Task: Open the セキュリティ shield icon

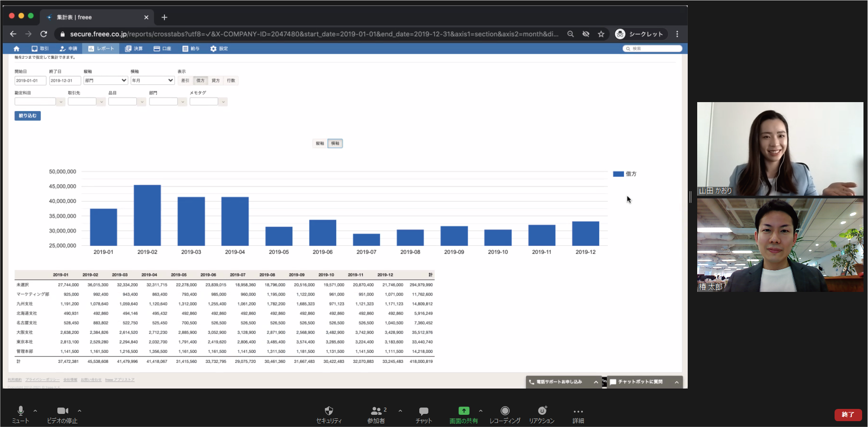Action: [x=329, y=411]
